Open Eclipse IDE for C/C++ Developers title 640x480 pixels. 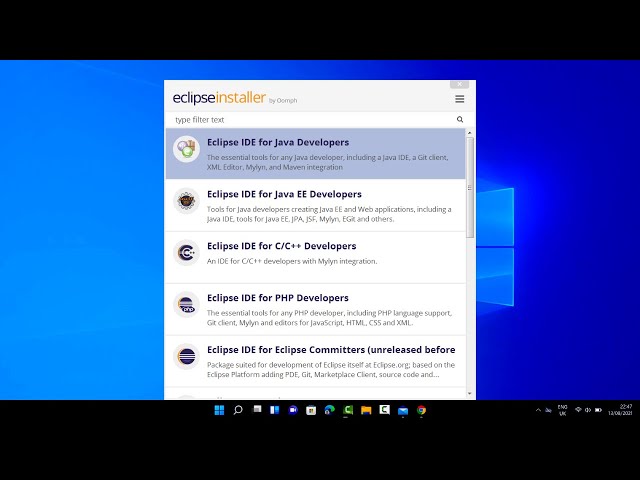(282, 246)
